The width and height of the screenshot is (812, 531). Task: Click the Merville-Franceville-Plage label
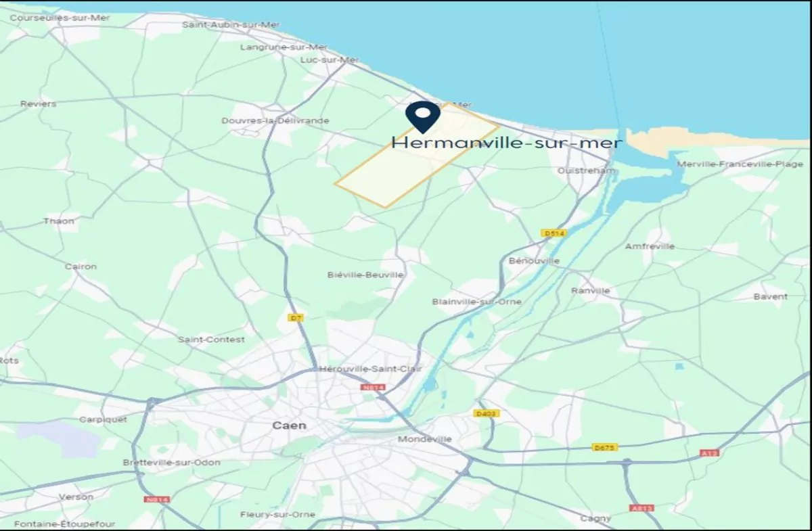740,164
